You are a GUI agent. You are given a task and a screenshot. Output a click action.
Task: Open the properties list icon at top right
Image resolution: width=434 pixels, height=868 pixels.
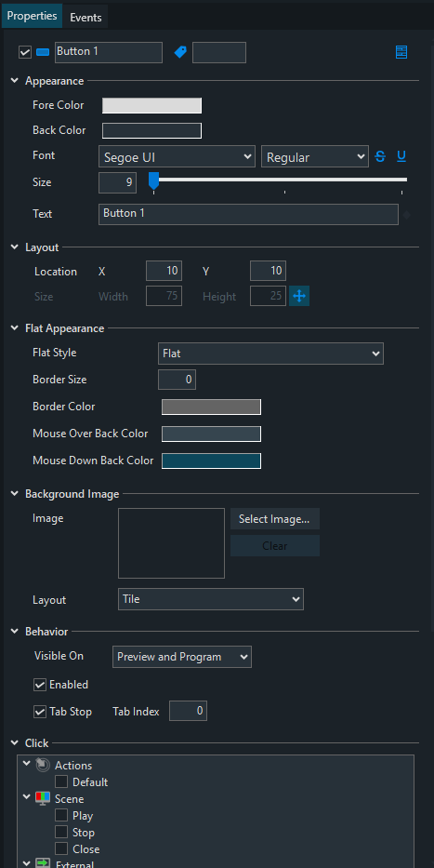401,53
